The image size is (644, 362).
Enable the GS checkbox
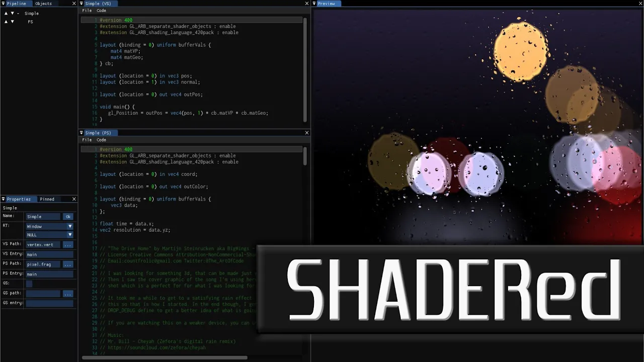click(29, 284)
